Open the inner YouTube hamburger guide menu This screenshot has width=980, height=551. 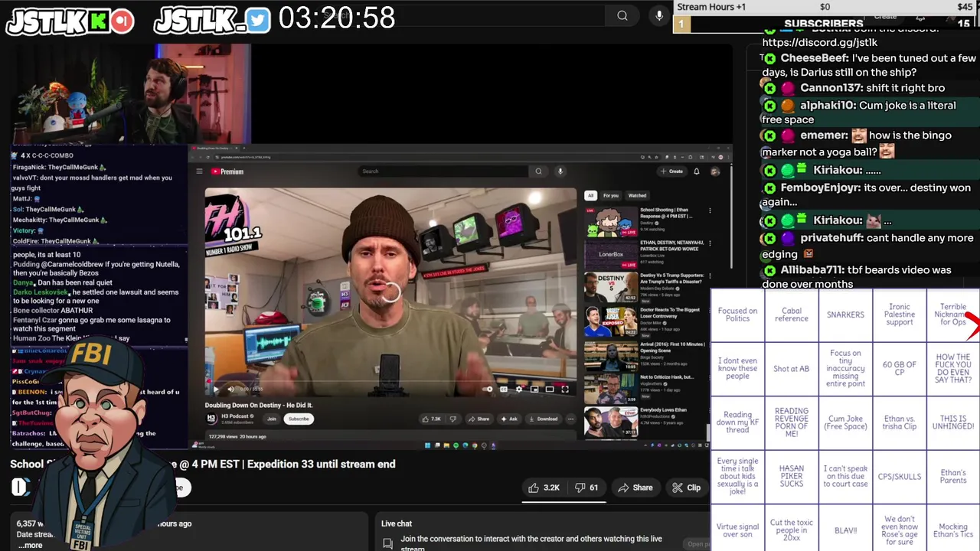(199, 171)
